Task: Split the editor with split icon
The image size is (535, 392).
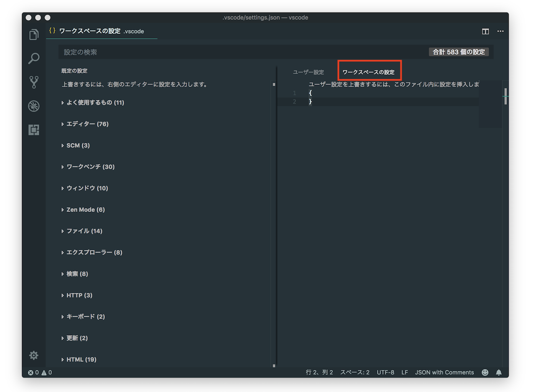Action: coord(485,31)
